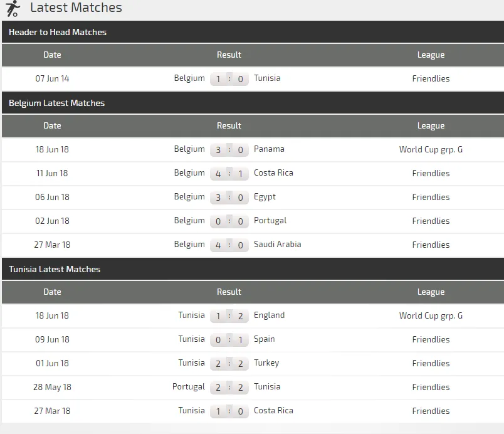Click Portugal in the 28 May 18 row

(x=189, y=387)
